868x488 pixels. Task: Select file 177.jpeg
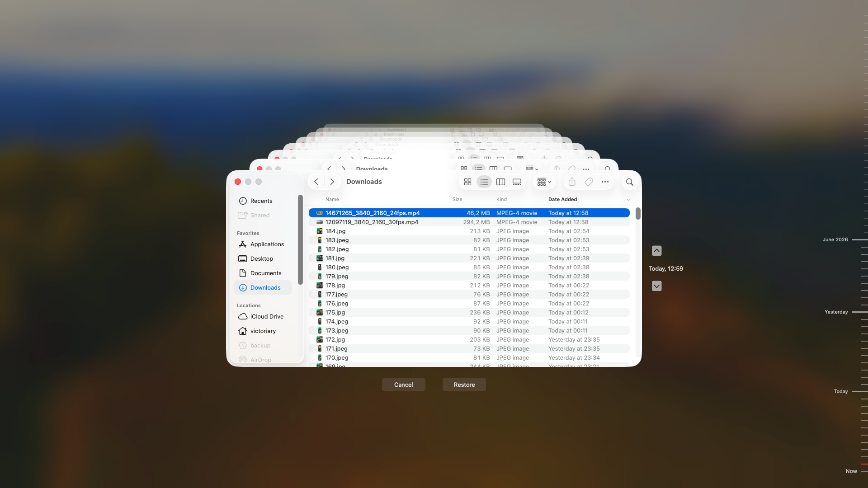[469, 294]
